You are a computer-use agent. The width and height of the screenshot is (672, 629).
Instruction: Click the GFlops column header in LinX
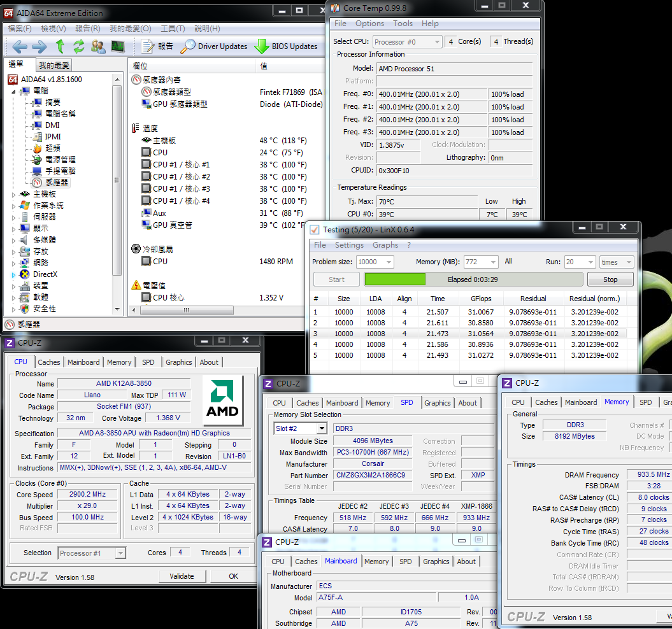point(481,299)
